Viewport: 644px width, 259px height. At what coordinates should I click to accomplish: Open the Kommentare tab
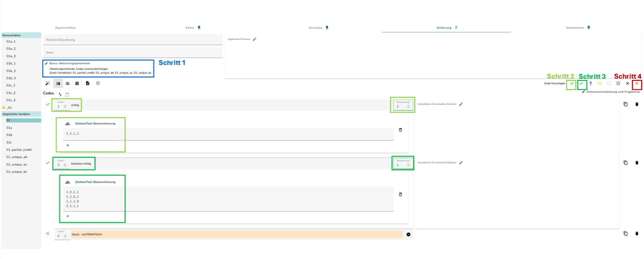click(x=575, y=28)
